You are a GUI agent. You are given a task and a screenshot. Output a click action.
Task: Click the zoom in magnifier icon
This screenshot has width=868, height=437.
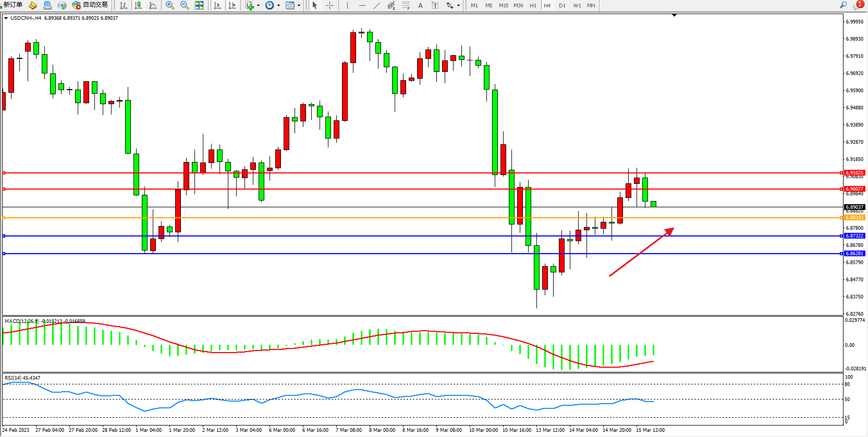click(x=170, y=5)
